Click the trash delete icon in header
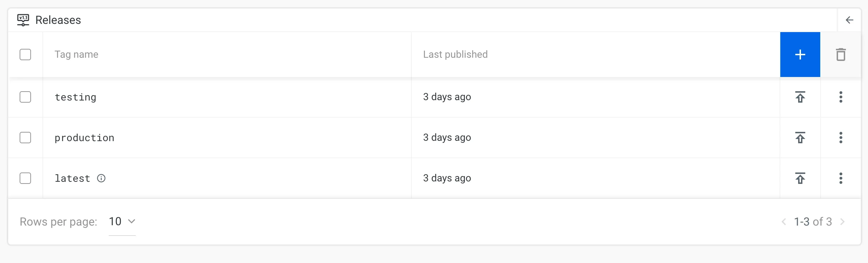The height and width of the screenshot is (263, 868). click(841, 55)
